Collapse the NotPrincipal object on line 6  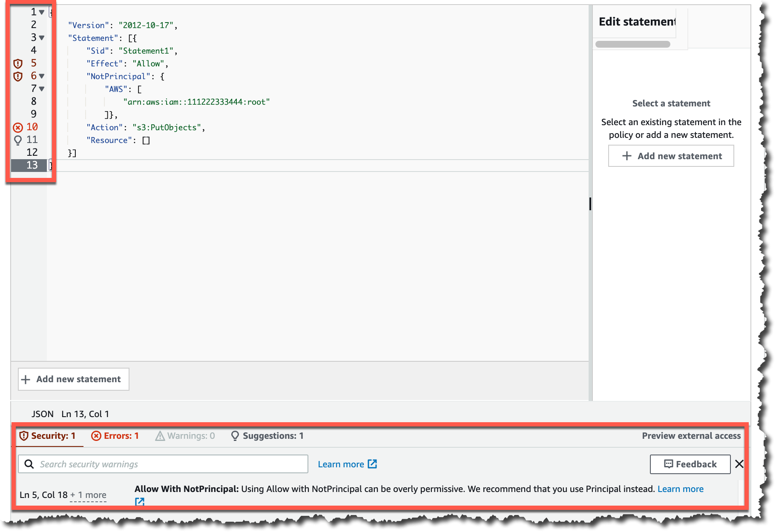(x=41, y=76)
